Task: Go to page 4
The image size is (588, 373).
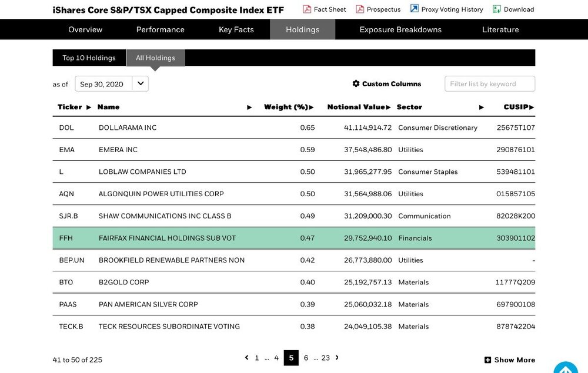Action: (x=276, y=358)
